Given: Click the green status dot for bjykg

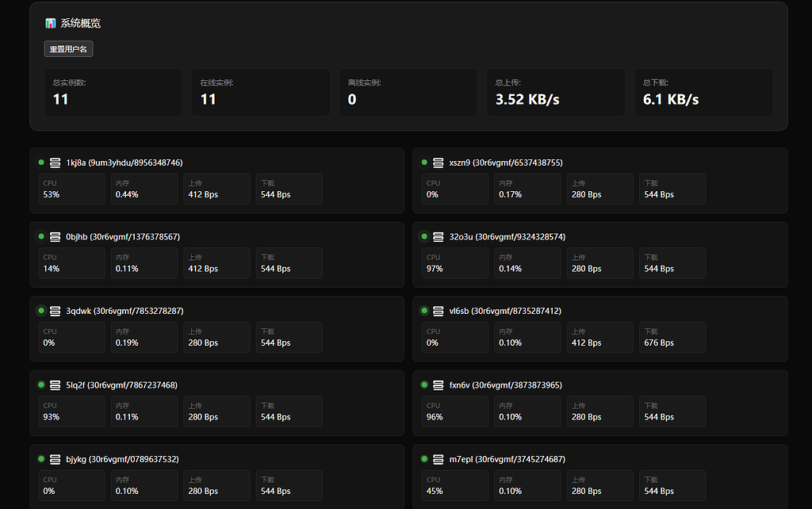Looking at the screenshot, I should click(x=41, y=458).
